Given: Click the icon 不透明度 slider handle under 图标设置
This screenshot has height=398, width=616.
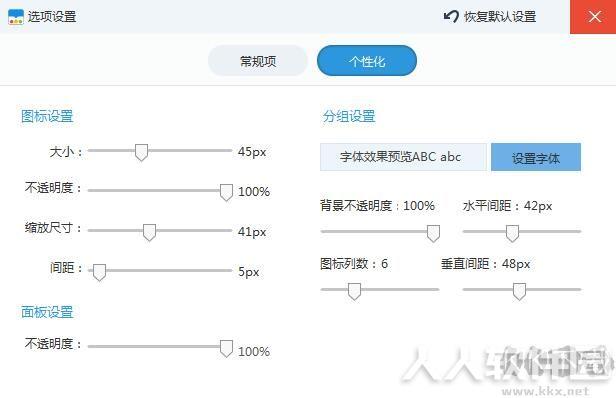Looking at the screenshot, I should click(x=226, y=192).
